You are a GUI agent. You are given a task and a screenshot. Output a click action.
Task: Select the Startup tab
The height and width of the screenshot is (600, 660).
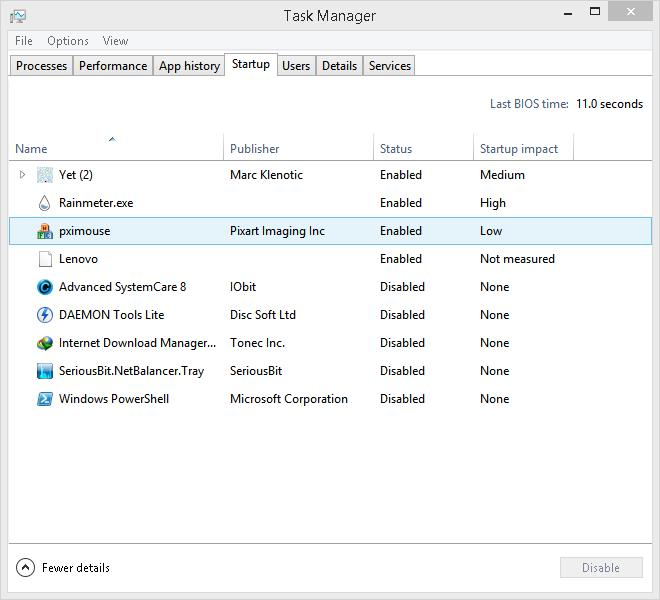[x=251, y=64]
